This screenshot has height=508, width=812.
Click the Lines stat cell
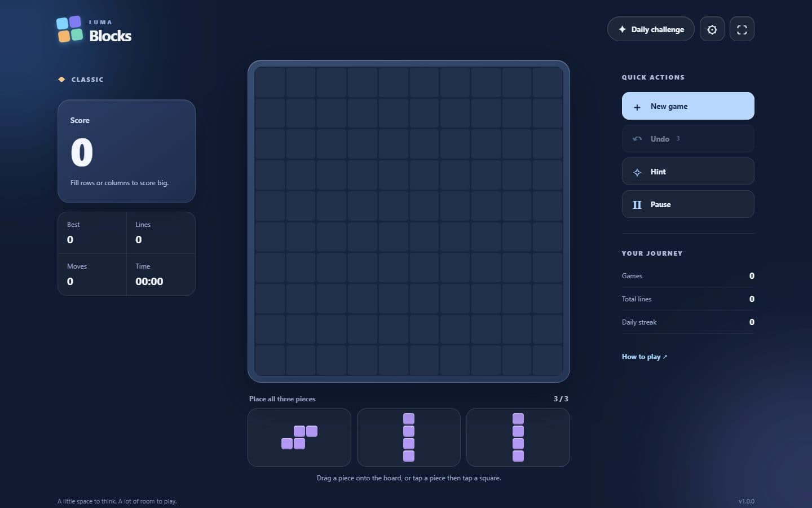click(x=161, y=233)
